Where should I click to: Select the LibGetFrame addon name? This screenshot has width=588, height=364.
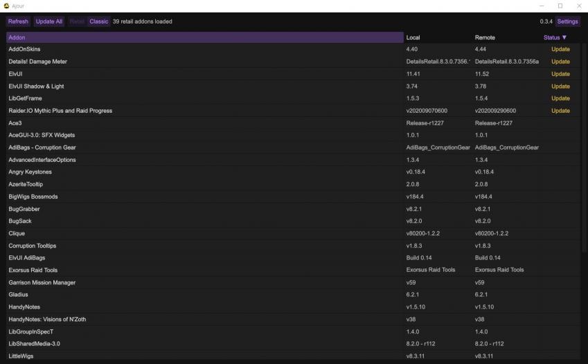click(x=25, y=98)
